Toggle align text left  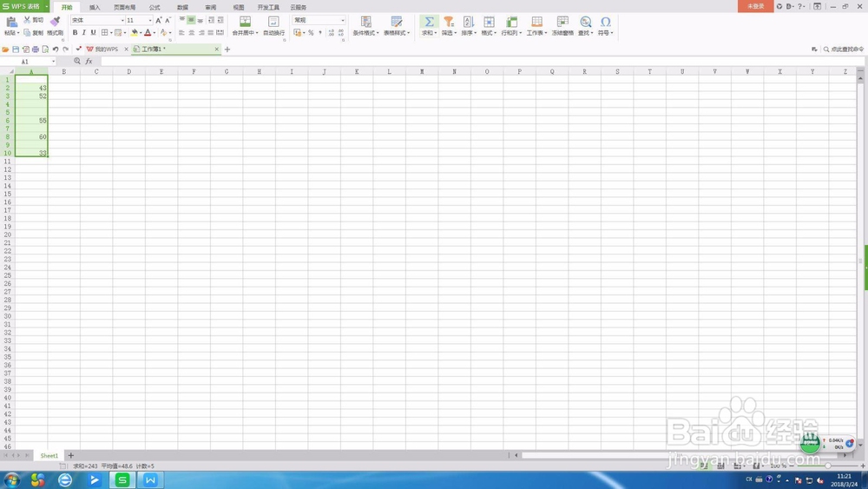point(181,33)
